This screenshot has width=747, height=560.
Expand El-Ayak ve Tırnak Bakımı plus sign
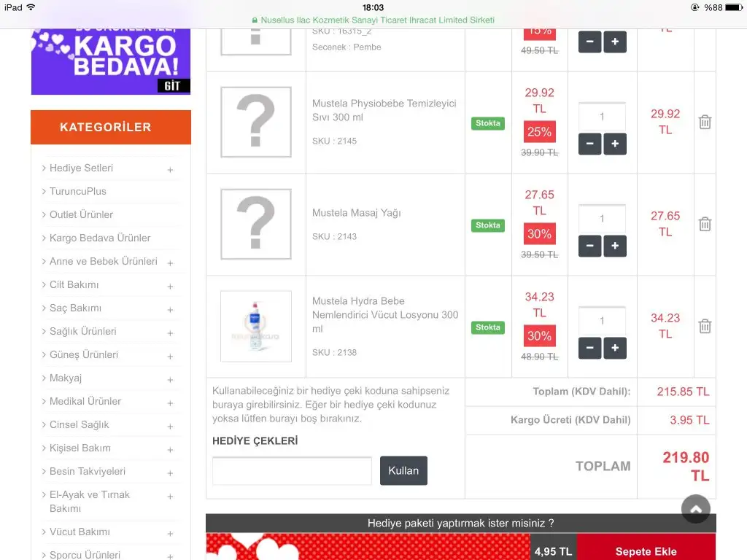pyautogui.click(x=170, y=496)
